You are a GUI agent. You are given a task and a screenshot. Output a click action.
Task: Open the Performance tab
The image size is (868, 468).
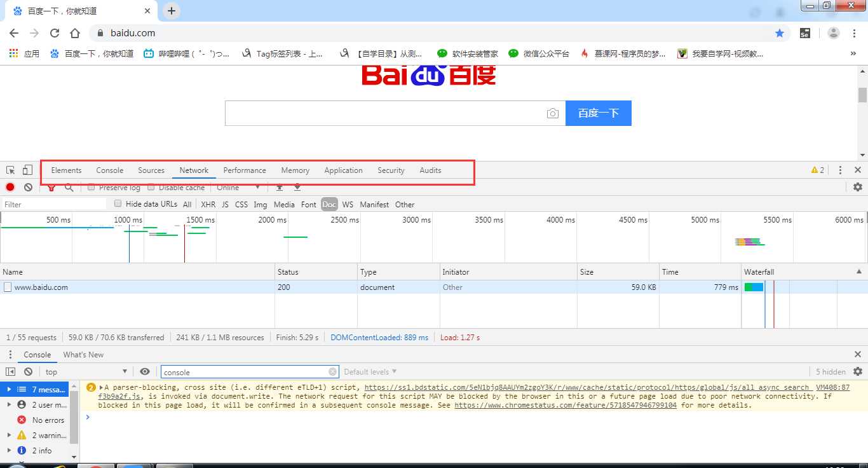click(245, 170)
